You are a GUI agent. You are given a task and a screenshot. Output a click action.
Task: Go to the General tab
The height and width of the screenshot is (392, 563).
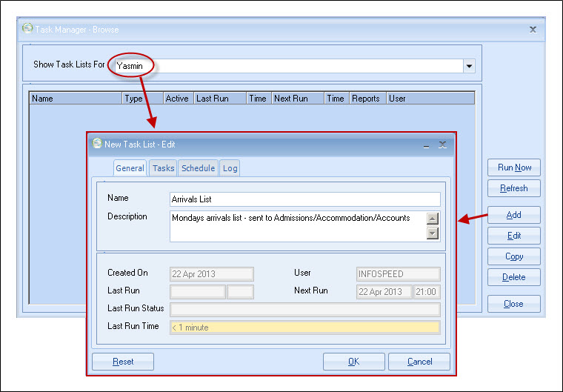click(x=130, y=168)
